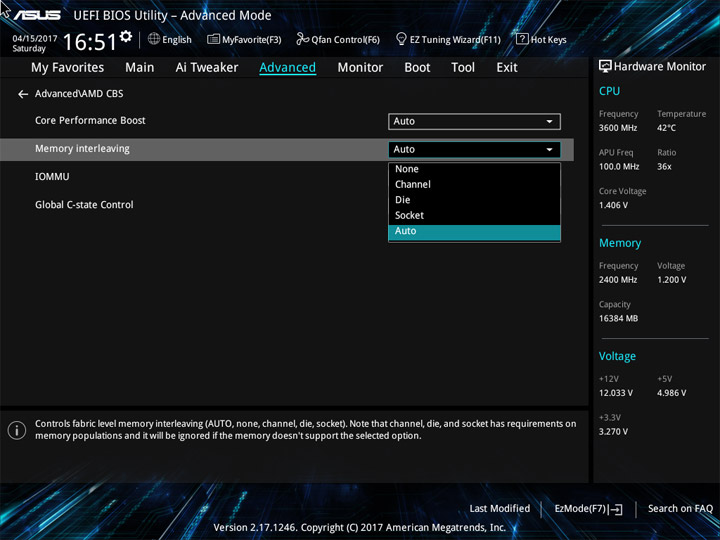Click the back arrow beside Advanced\AMD CBS
This screenshot has height=540, width=720.
pos(22,94)
